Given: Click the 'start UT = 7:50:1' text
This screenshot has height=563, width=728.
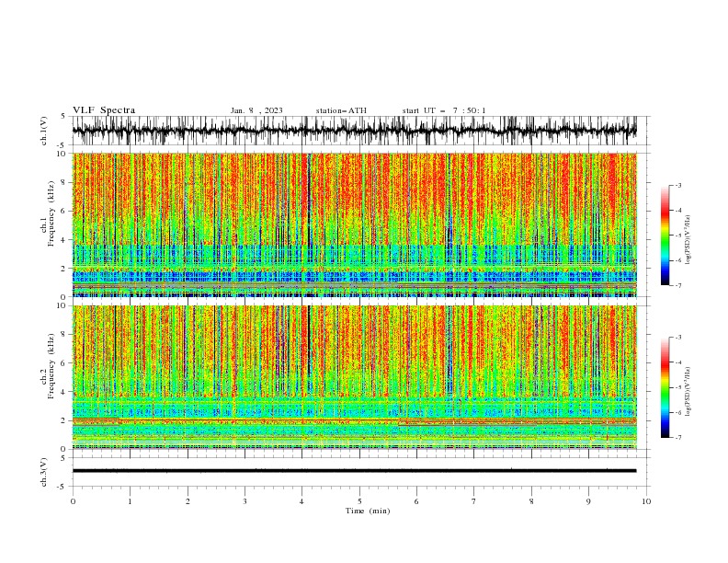Looking at the screenshot, I should [444, 110].
